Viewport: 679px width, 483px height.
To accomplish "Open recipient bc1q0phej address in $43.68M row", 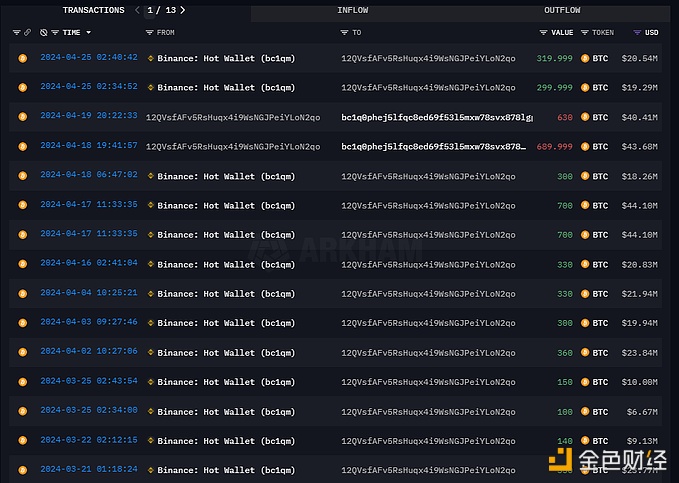I will 433,147.
